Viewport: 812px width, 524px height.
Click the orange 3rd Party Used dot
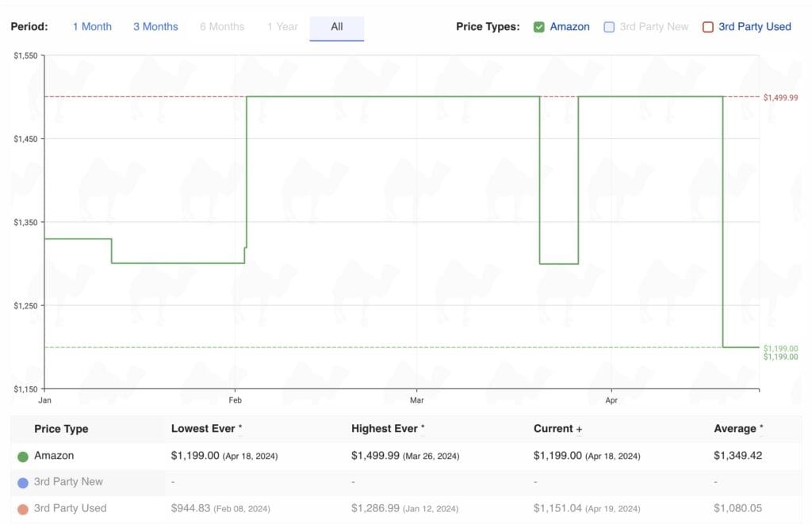tap(22, 509)
